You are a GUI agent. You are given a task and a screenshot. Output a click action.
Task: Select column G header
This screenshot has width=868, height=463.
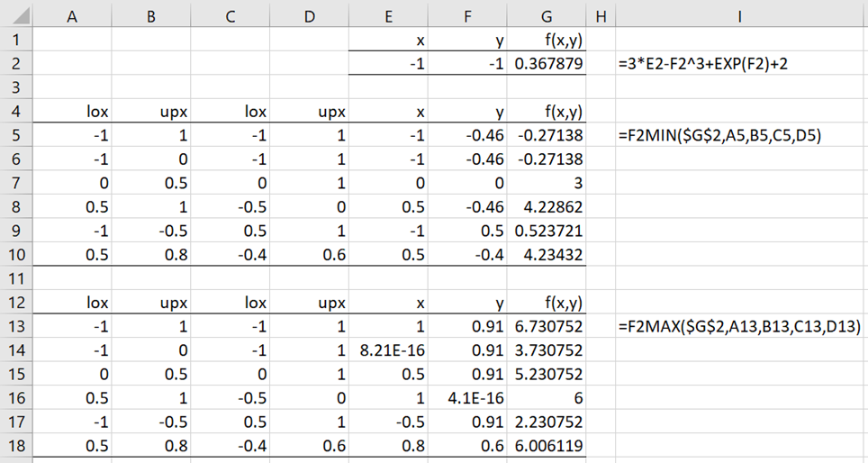tap(547, 16)
